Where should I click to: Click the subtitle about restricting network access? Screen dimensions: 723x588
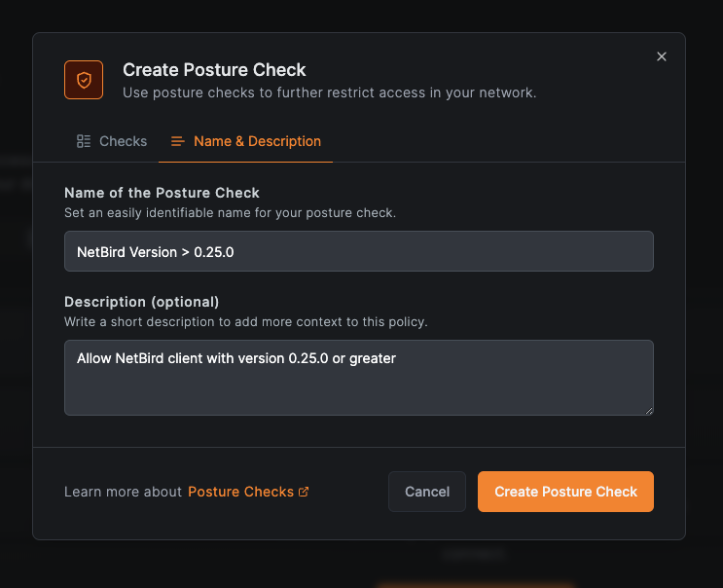(329, 93)
